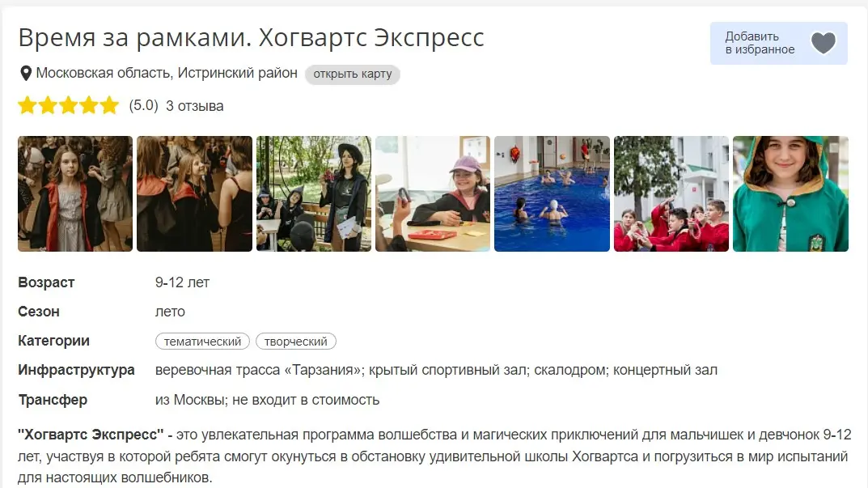Open photo of girl in pink cap
The width and height of the screenshot is (868, 488).
tap(433, 194)
